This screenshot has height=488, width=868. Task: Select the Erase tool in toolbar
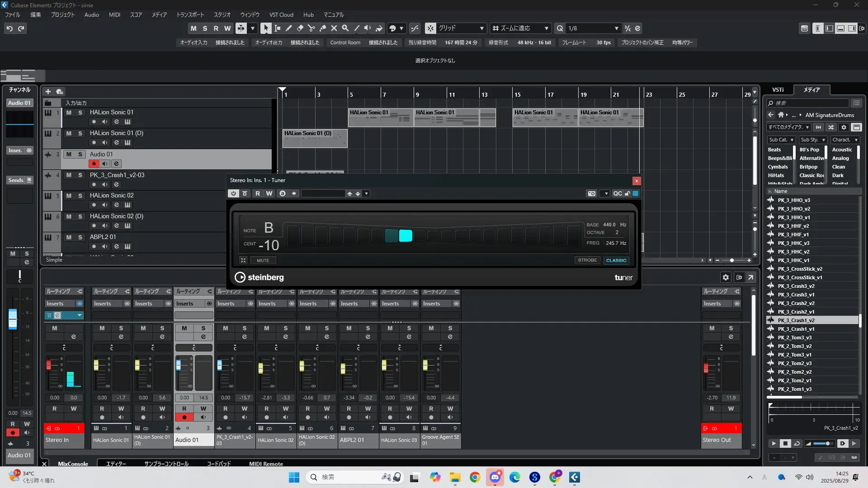point(300,28)
